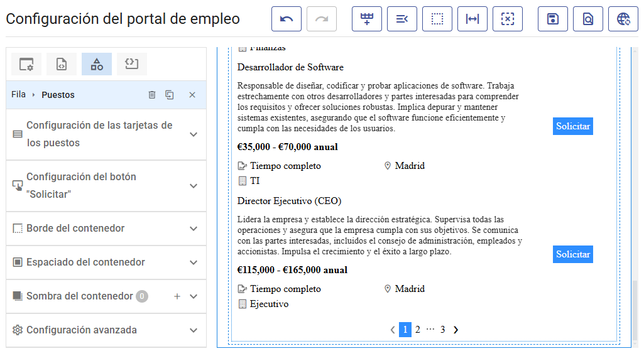The width and height of the screenshot is (644, 356).
Task: Close the Puestos settings panel
Action: click(192, 95)
